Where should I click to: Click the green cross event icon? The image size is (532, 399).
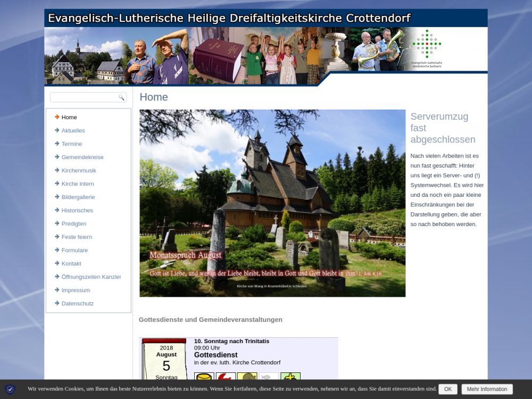(290, 377)
